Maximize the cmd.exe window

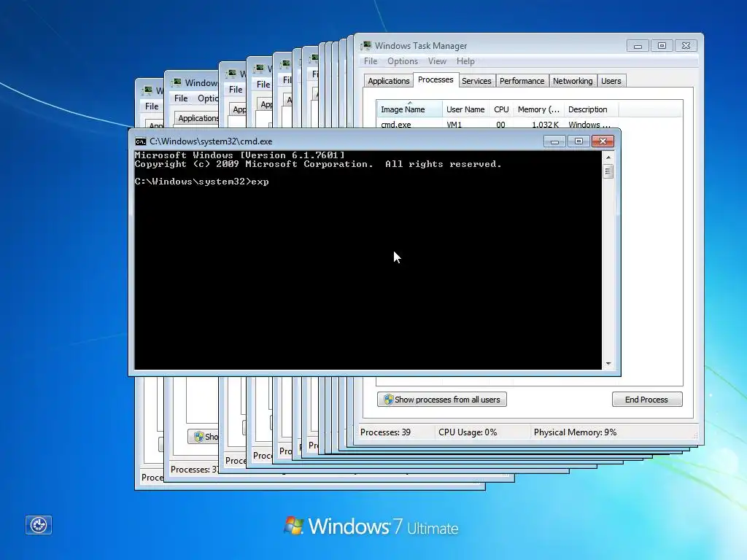click(578, 141)
